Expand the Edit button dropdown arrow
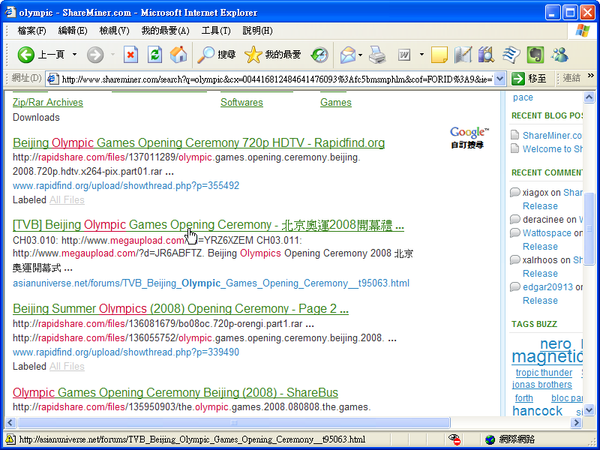 pos(422,55)
